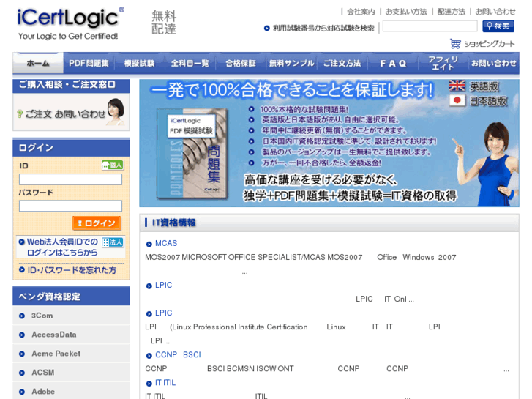Click the bullet icon beside AccessData

(22, 335)
